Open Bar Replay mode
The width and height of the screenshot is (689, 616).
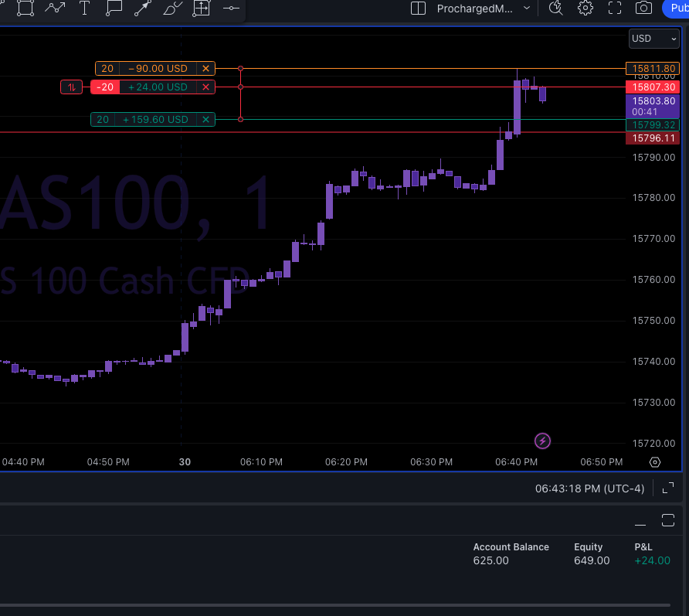point(555,9)
